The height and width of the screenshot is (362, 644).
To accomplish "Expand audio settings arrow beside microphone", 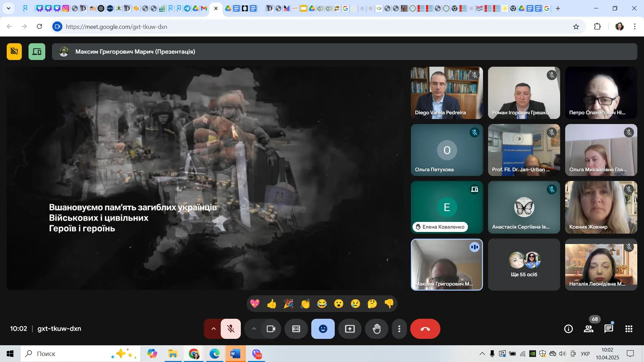I will 213,329.
